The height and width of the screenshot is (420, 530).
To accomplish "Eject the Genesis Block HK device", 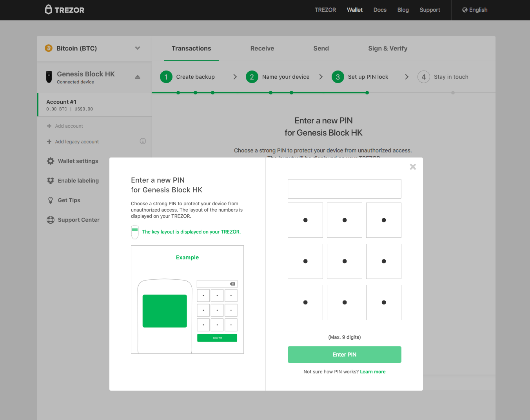I will point(138,77).
